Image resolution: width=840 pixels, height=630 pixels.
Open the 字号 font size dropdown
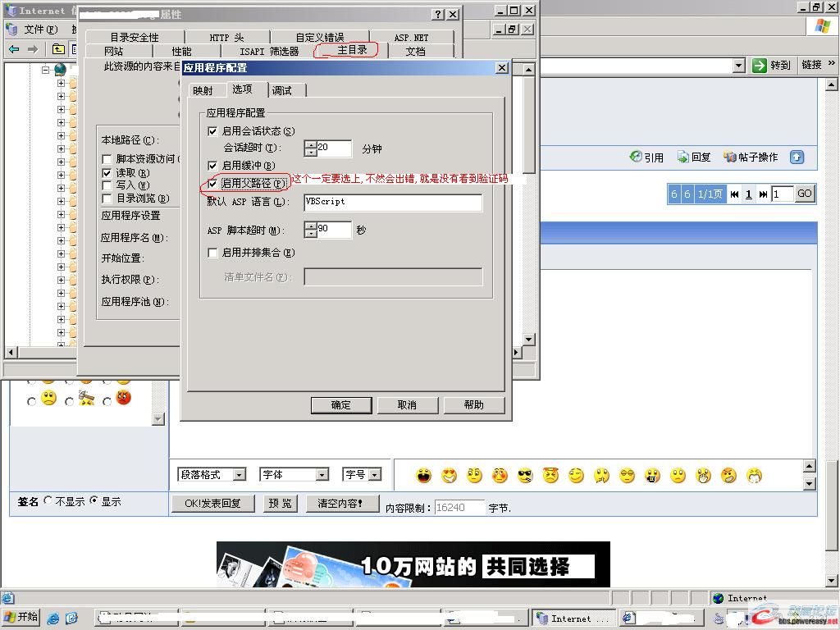click(x=375, y=475)
